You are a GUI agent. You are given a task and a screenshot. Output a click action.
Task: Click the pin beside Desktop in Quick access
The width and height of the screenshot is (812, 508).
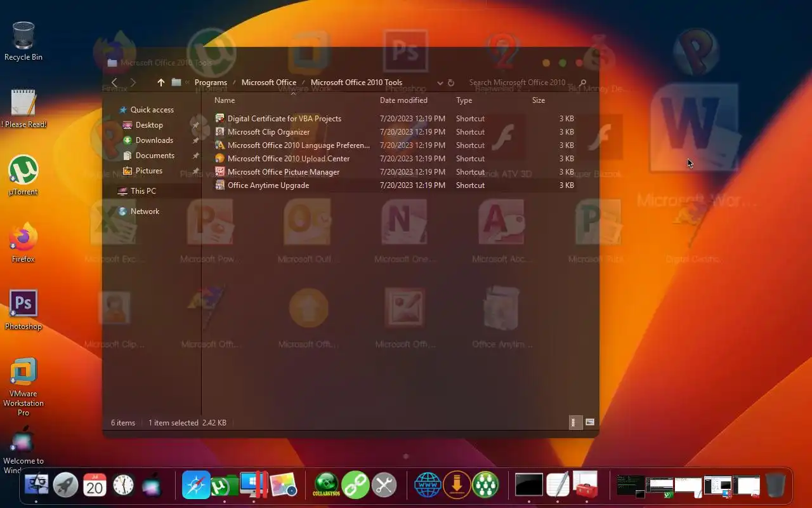[x=195, y=125]
